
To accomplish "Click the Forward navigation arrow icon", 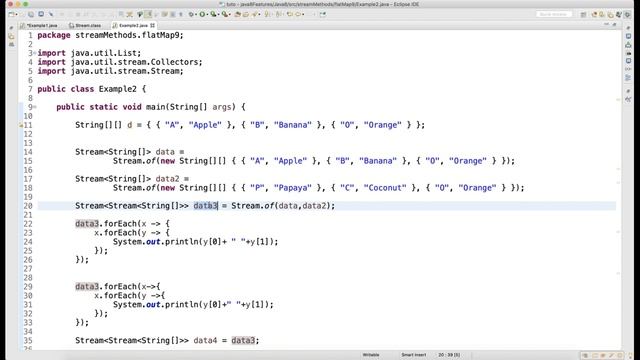I will (x=298, y=14).
